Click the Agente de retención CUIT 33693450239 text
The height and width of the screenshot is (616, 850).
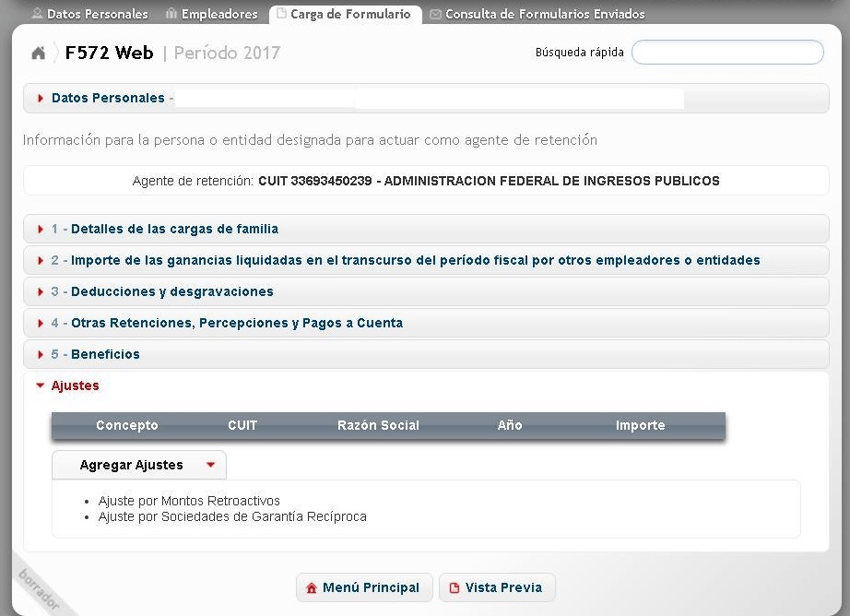pyautogui.click(x=426, y=181)
